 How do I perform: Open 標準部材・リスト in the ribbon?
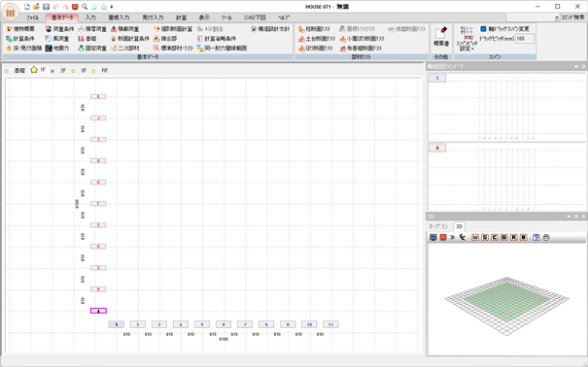tap(173, 49)
